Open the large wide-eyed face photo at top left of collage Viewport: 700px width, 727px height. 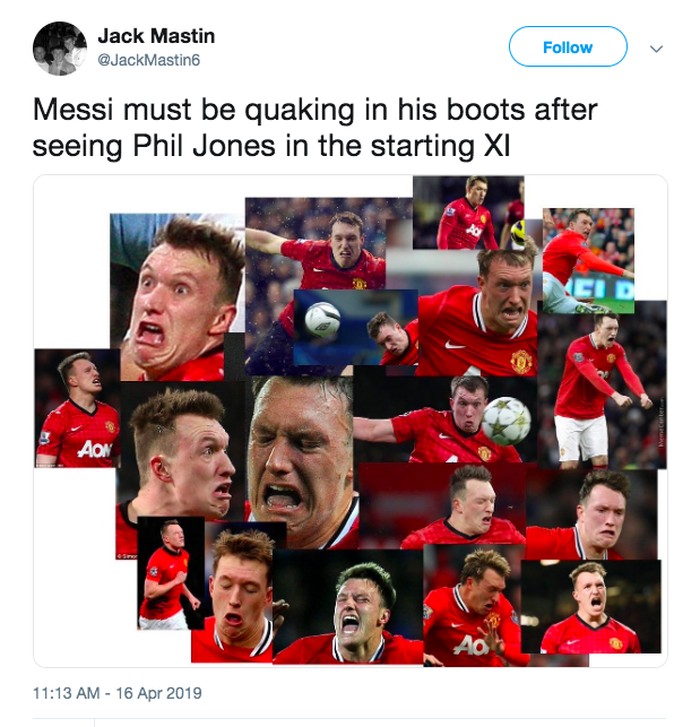(178, 297)
